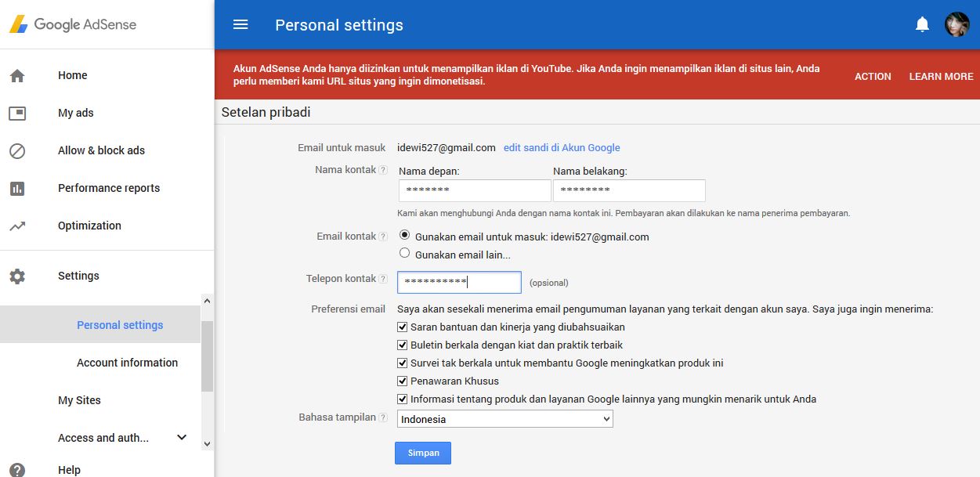This screenshot has width=980, height=477.
Task: Open the Bahasa tampilan language dropdown
Action: click(504, 419)
